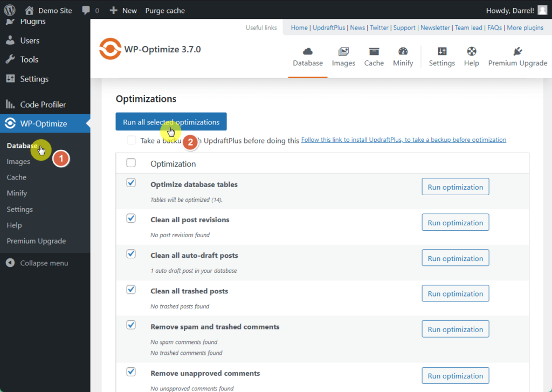
Task: Toggle UpdraftPlus backup checkbox
Action: pos(132,140)
